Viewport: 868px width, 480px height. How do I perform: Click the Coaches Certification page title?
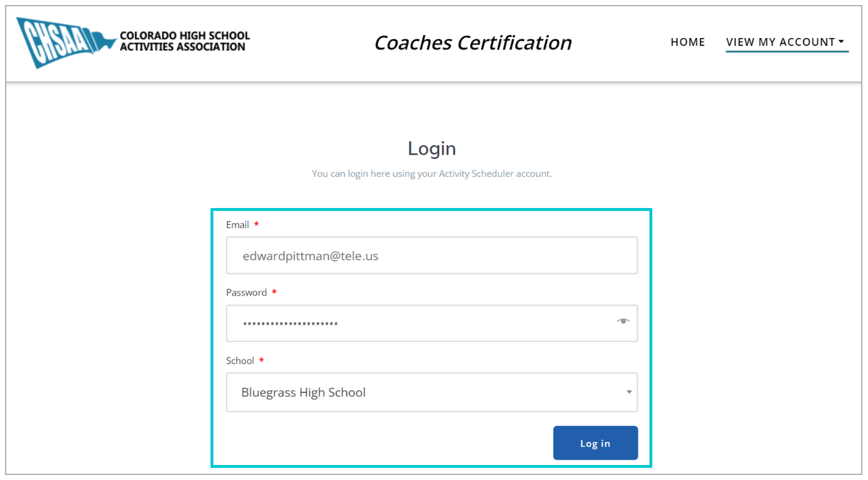pos(473,43)
